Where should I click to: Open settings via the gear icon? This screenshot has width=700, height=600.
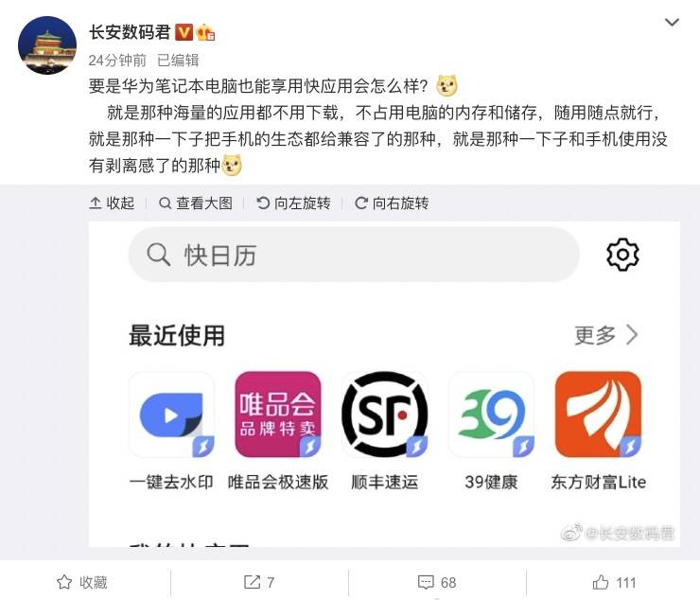[x=622, y=255]
